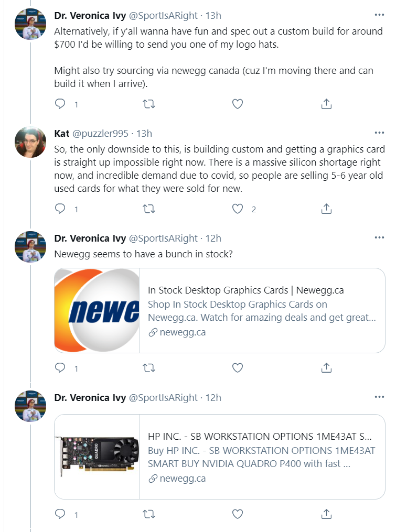This screenshot has height=532, width=396.
Task: Click the Quadro graphics card thumbnail
Action: [x=97, y=457]
